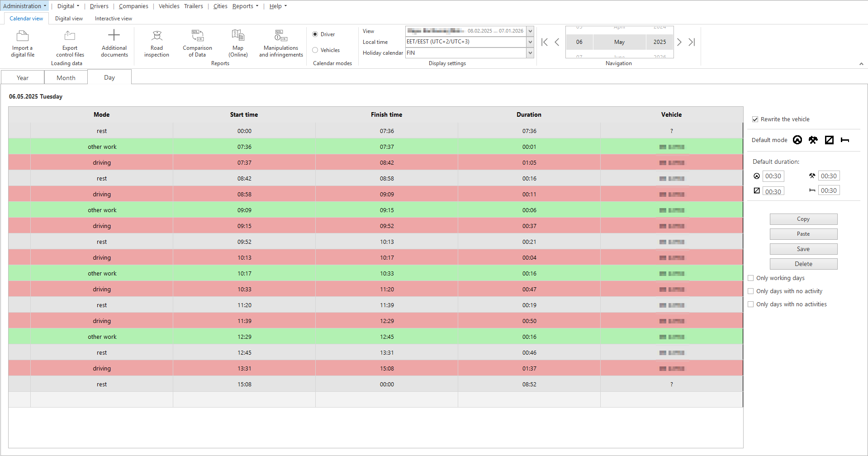Click the Vehicle column header
This screenshot has width=868, height=456.
(x=671, y=115)
